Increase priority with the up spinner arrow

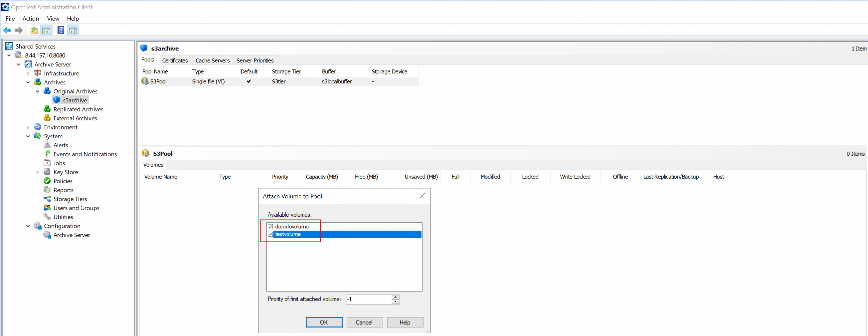(x=396, y=297)
